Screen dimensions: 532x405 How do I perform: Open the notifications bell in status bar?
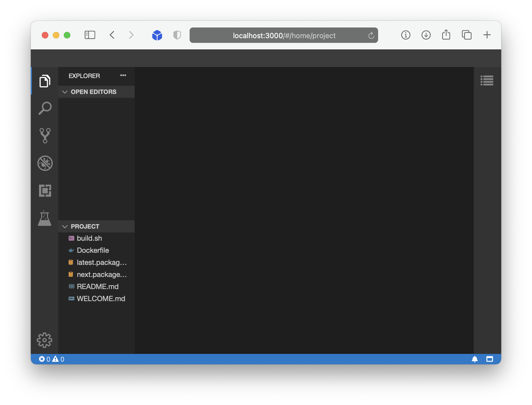pos(475,359)
